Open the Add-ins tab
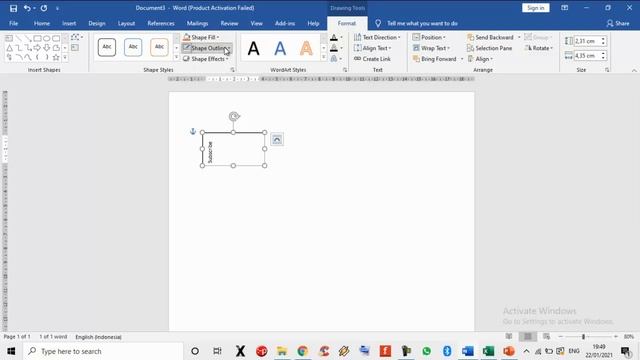 click(x=285, y=24)
